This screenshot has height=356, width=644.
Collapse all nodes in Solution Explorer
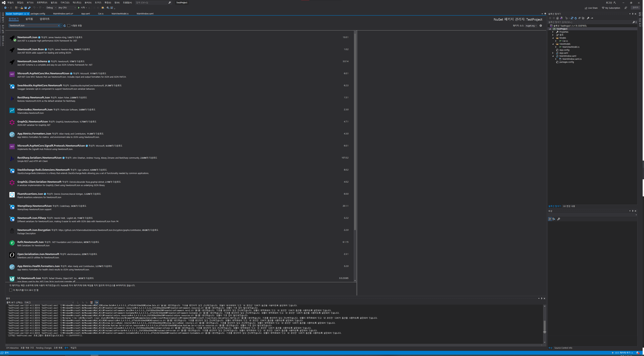click(580, 18)
